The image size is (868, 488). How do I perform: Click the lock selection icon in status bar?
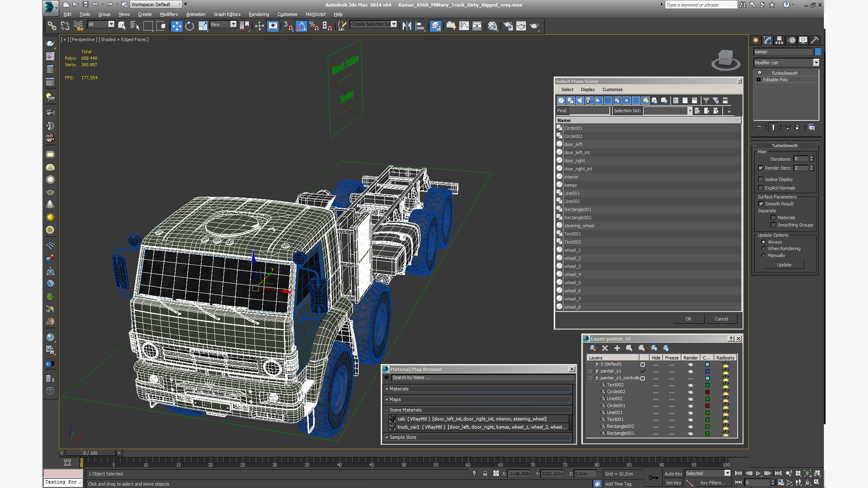(485, 474)
